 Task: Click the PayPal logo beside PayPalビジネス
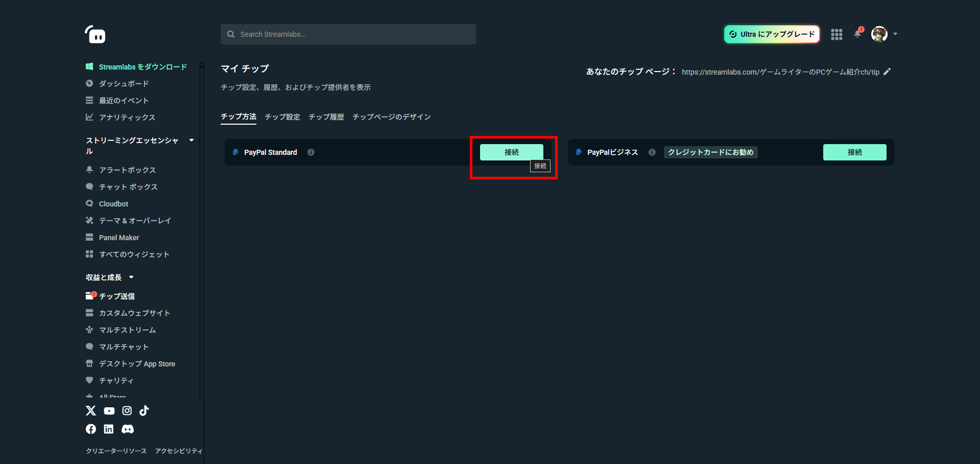point(579,152)
